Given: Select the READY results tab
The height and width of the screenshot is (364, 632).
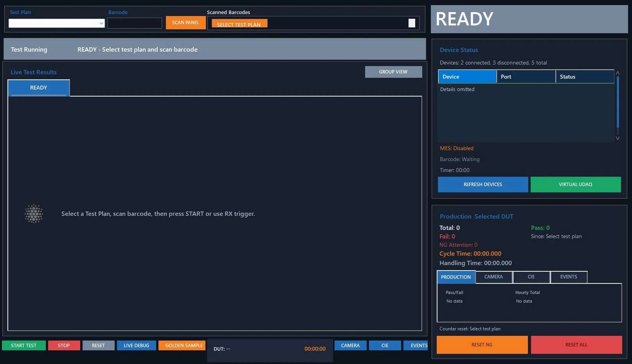Looking at the screenshot, I should point(39,88).
